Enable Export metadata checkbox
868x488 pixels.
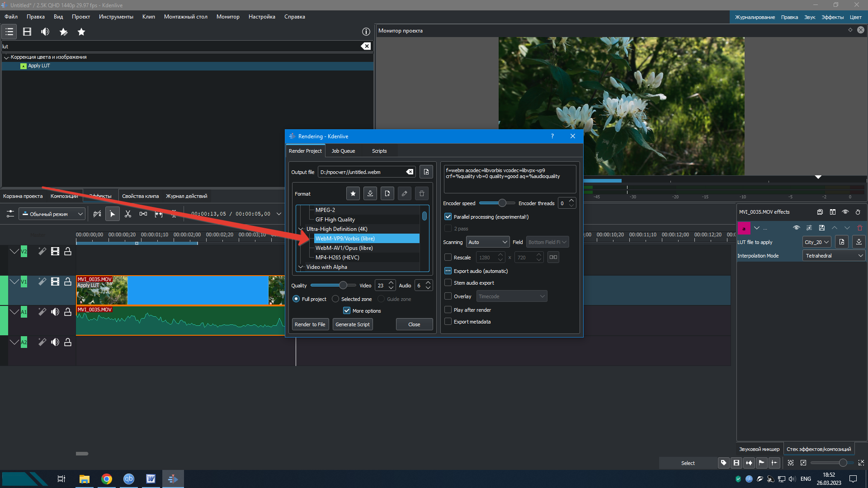(x=448, y=322)
